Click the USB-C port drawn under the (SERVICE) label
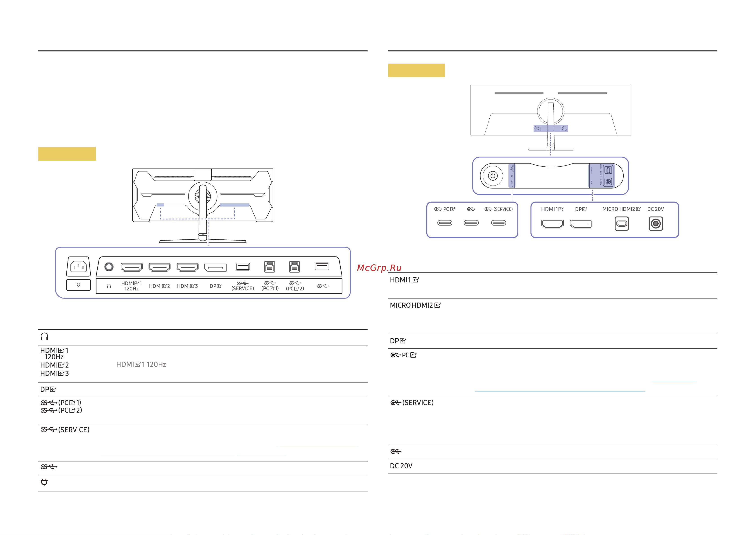756x535 pixels. tap(498, 223)
